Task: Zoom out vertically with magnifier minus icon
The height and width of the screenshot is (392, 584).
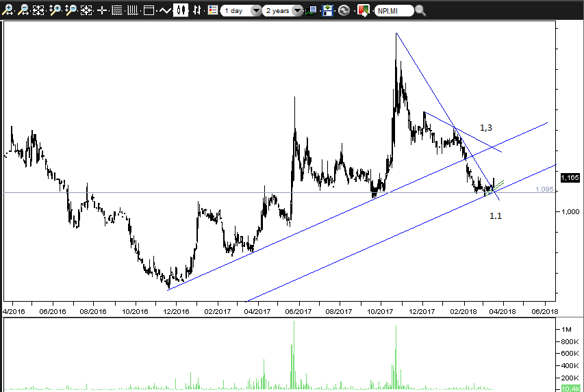Action: [71, 10]
